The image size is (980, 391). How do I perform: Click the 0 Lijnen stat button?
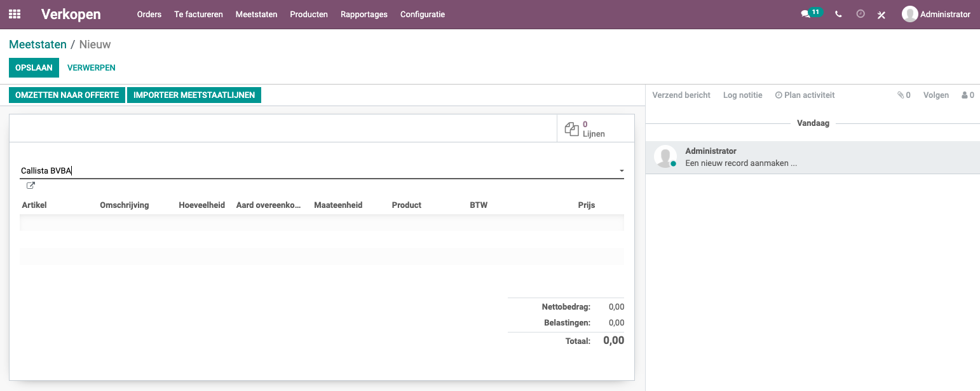coord(595,128)
